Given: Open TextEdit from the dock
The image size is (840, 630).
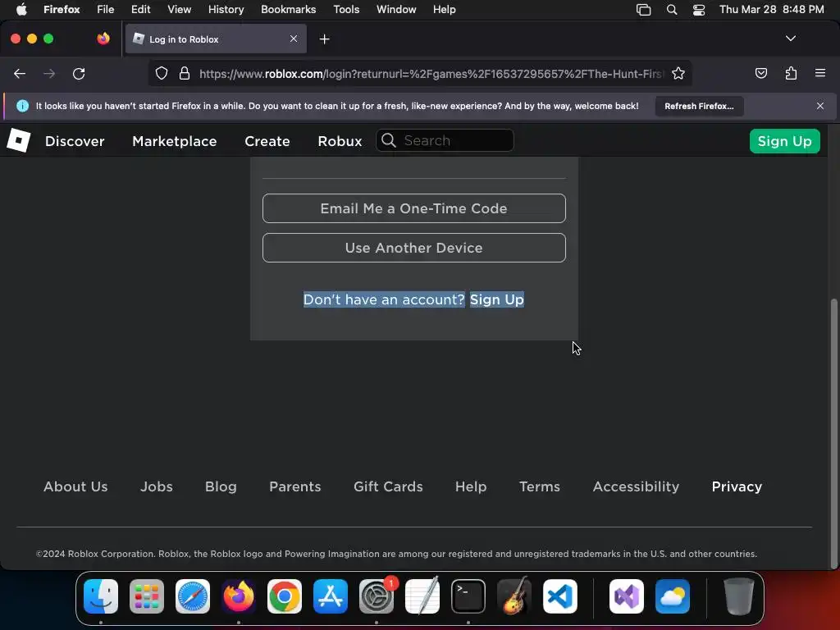Looking at the screenshot, I should [422, 596].
